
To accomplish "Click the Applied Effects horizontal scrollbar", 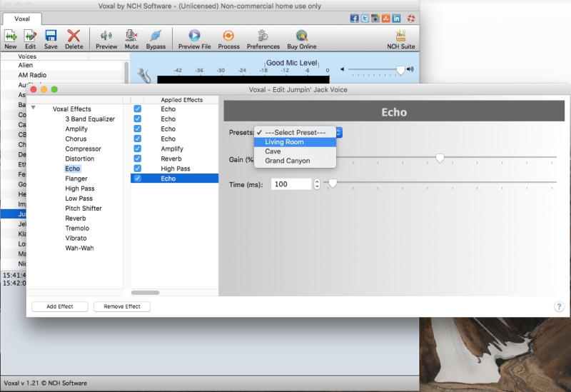I will 146,293.
